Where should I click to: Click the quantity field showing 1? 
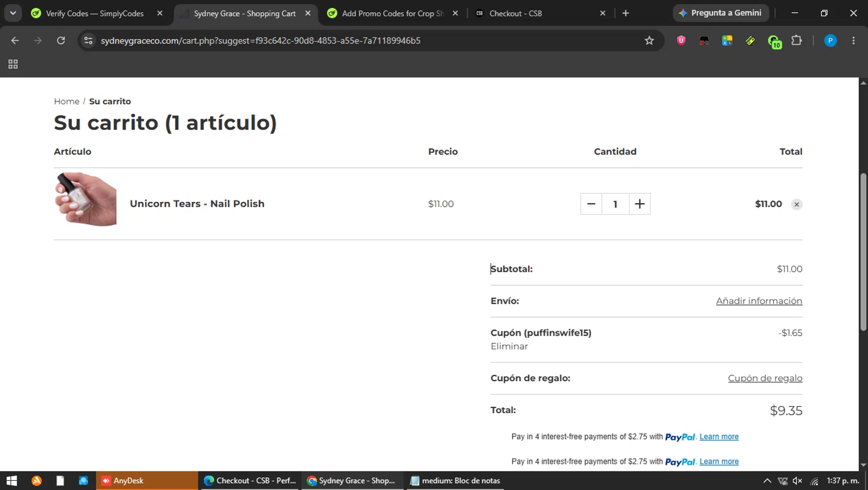615,204
